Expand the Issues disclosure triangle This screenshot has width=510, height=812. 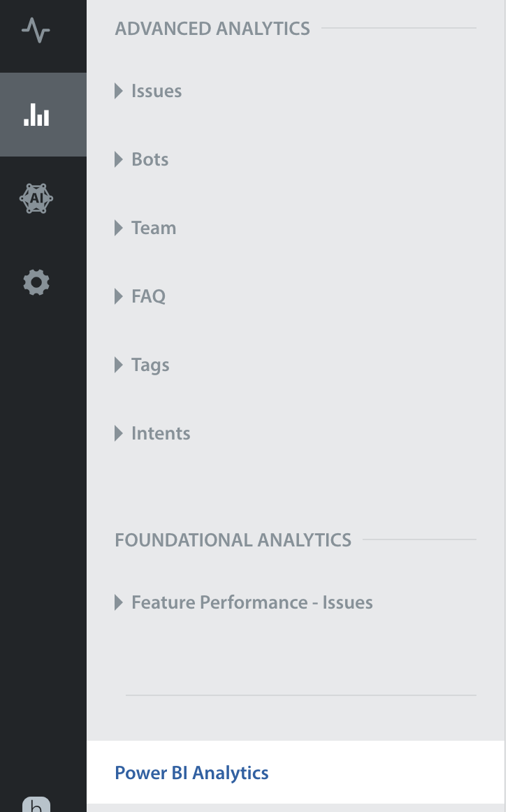pyautogui.click(x=119, y=91)
